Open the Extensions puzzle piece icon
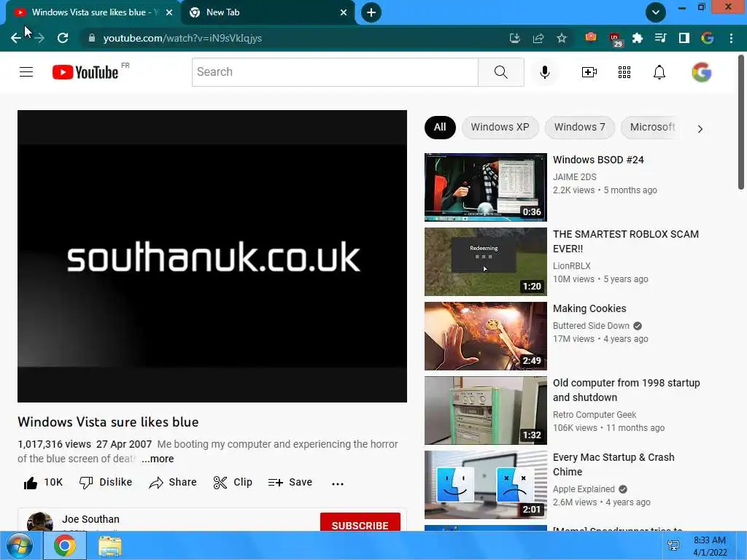This screenshot has height=560, width=747. coord(638,38)
